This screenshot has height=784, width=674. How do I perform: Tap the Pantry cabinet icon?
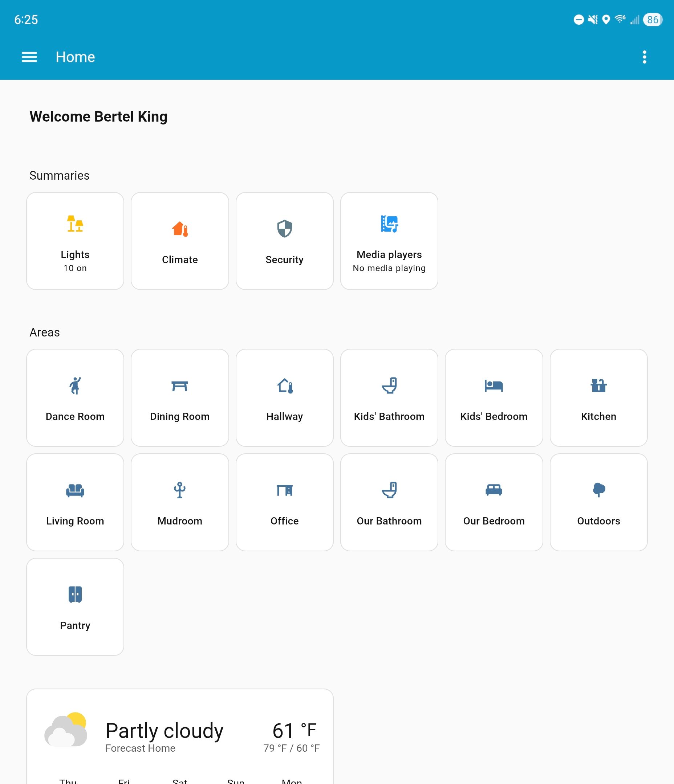coord(75,595)
